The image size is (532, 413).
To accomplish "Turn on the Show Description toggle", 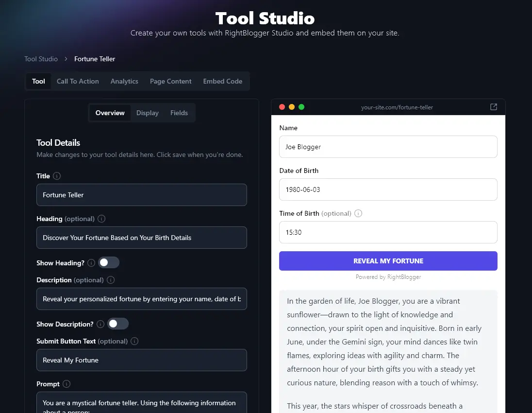I will [x=118, y=324].
